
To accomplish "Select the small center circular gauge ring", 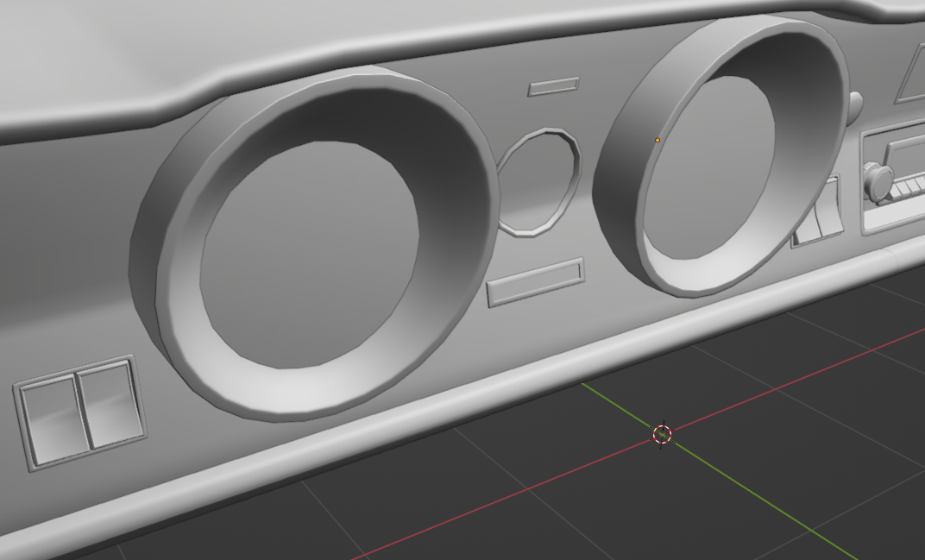I will coord(538,182).
